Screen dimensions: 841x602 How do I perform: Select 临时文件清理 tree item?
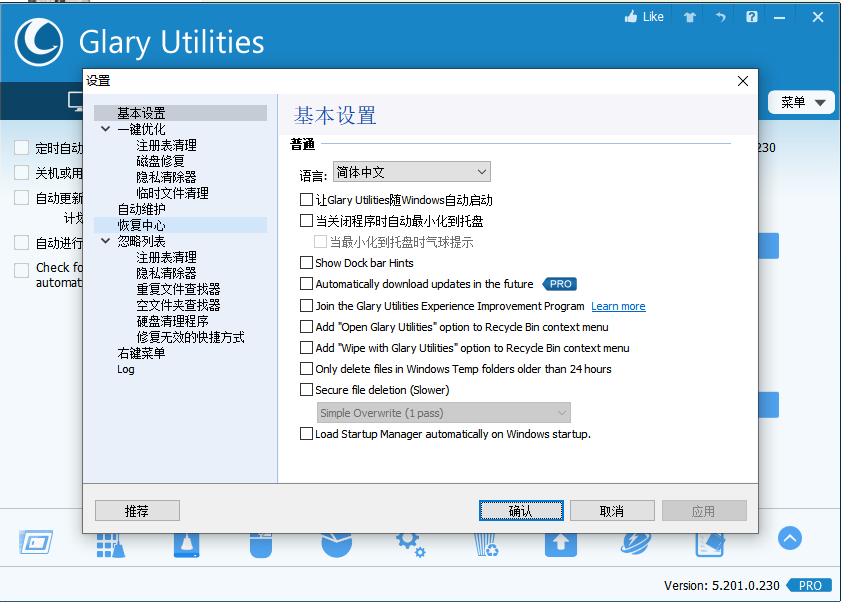pyautogui.click(x=172, y=193)
